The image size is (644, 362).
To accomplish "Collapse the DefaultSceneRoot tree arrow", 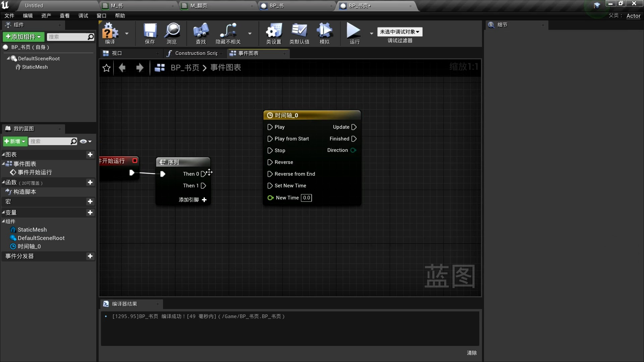I will click(8, 58).
